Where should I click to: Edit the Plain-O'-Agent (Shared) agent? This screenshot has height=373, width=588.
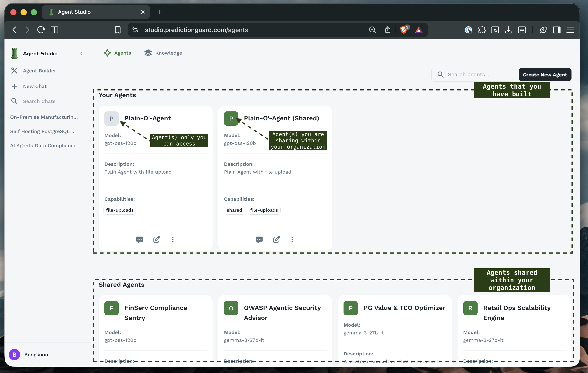coord(276,240)
